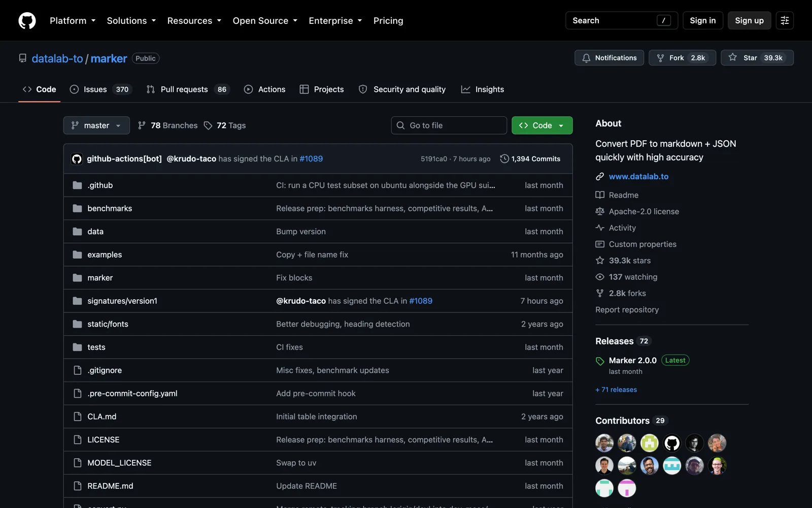The image size is (812, 508).
Task: Select the search magnifier icon in Go to file
Action: (400, 125)
